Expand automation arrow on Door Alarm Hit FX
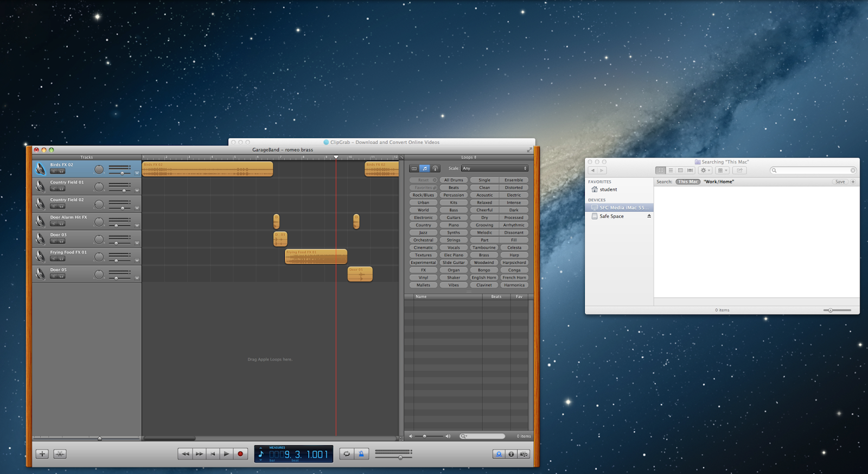This screenshot has height=474, width=868. point(137,225)
